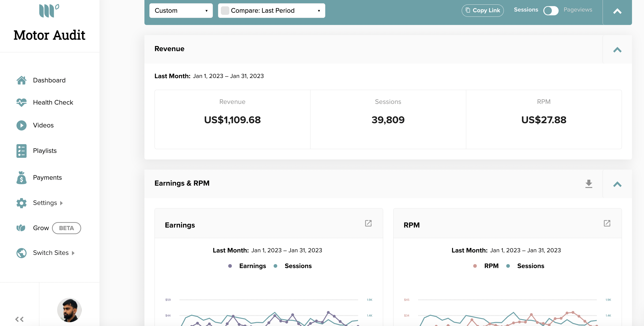Click the Switch Sites globe icon
644x326 pixels.
tap(21, 253)
